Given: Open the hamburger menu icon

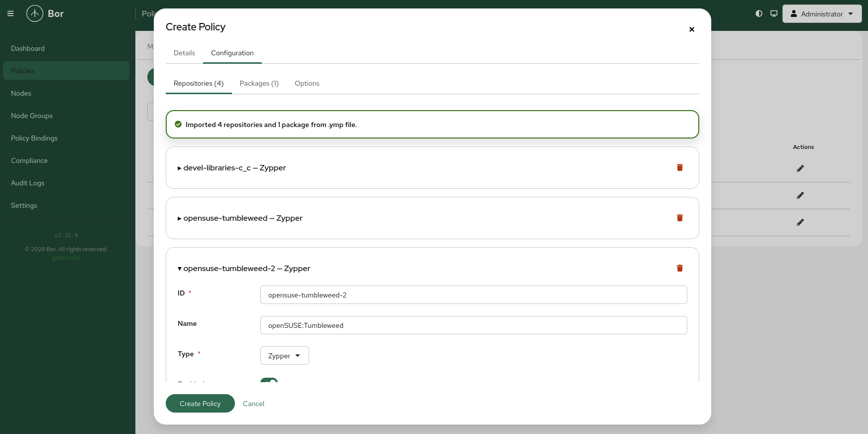Looking at the screenshot, I should click(10, 13).
